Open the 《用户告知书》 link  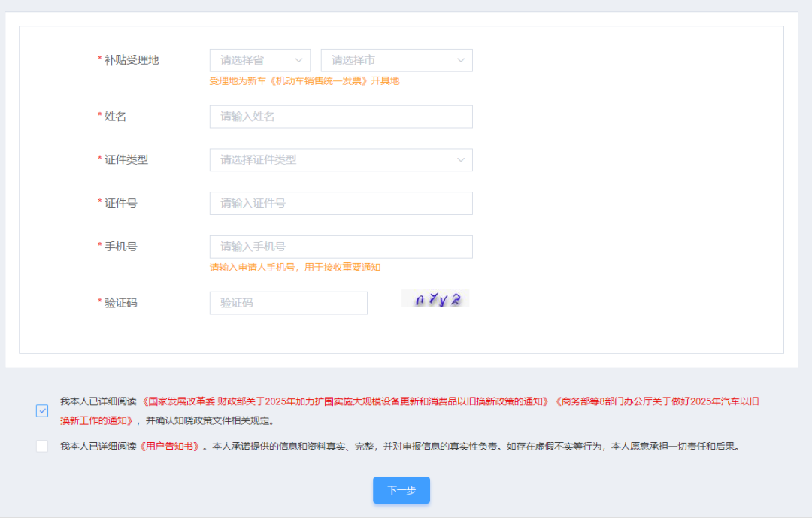pos(170,446)
